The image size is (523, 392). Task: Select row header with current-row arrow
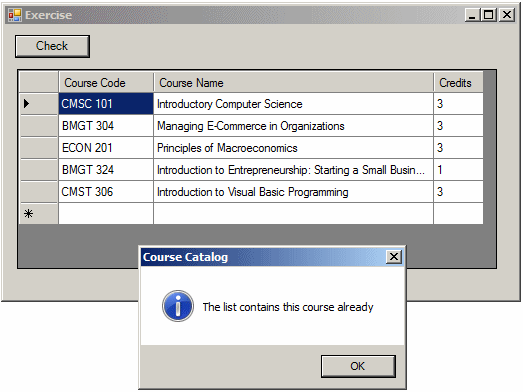tap(39, 104)
